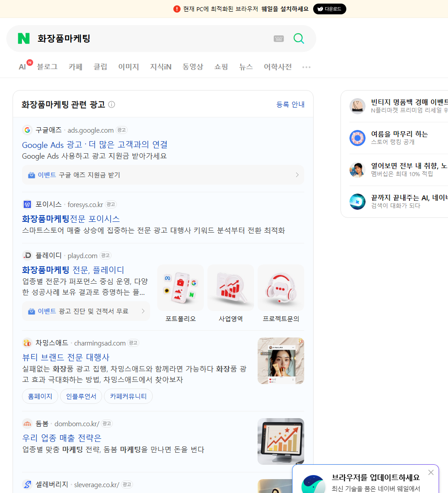448x493 pixels.
Task: Click the 다운로드 Whale download button
Action: pos(329,9)
